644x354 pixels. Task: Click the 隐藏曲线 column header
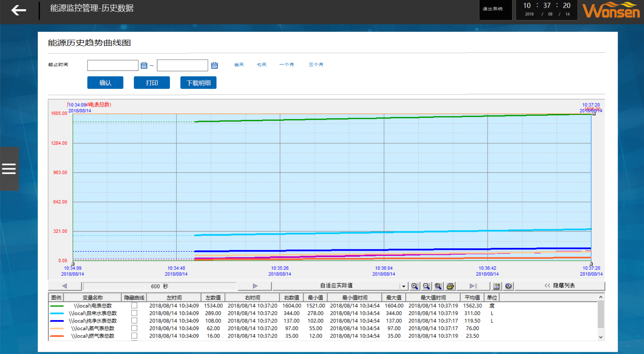134,298
